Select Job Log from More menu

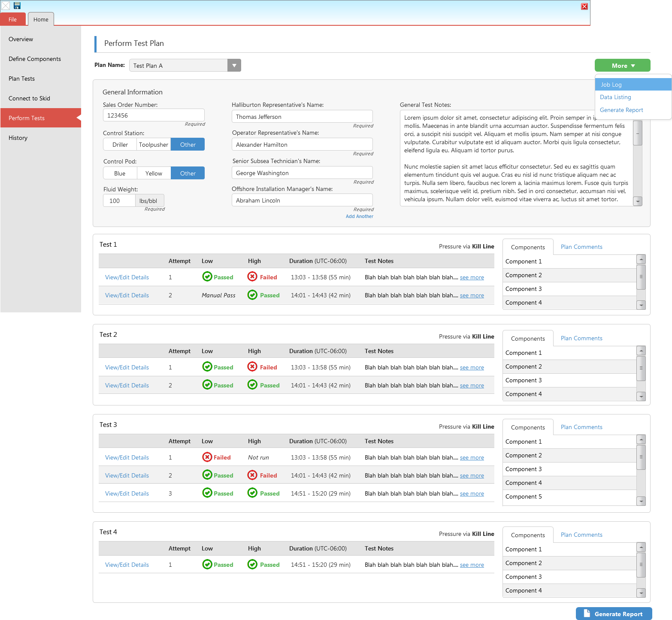click(611, 85)
